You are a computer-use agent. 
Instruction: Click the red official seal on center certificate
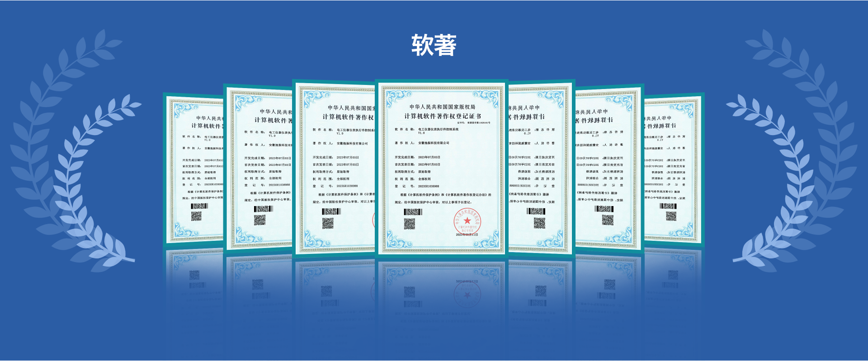click(467, 221)
